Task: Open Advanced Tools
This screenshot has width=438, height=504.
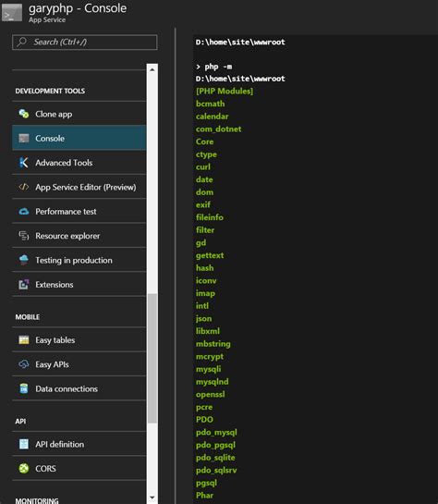Action: (79, 163)
